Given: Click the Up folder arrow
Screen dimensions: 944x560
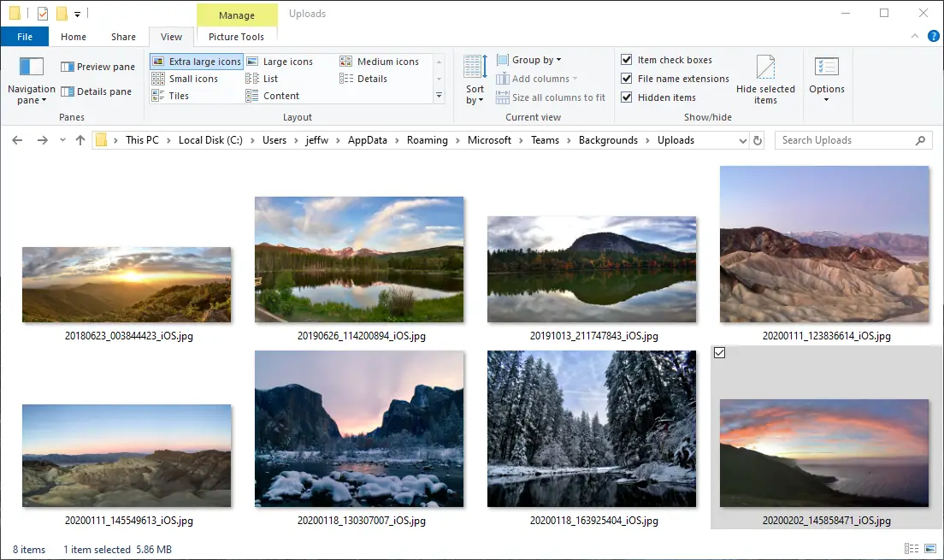Looking at the screenshot, I should coord(80,140).
